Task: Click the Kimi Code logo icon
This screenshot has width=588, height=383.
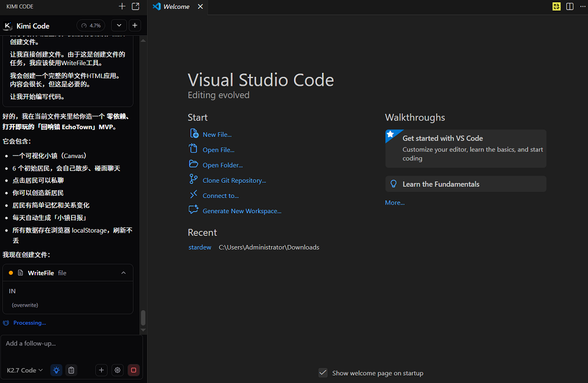Action: [8, 26]
